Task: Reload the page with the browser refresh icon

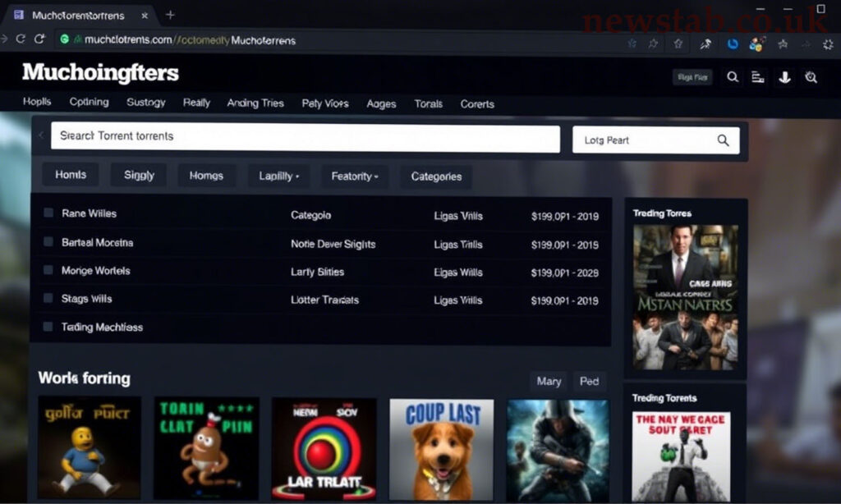Action: (39, 39)
